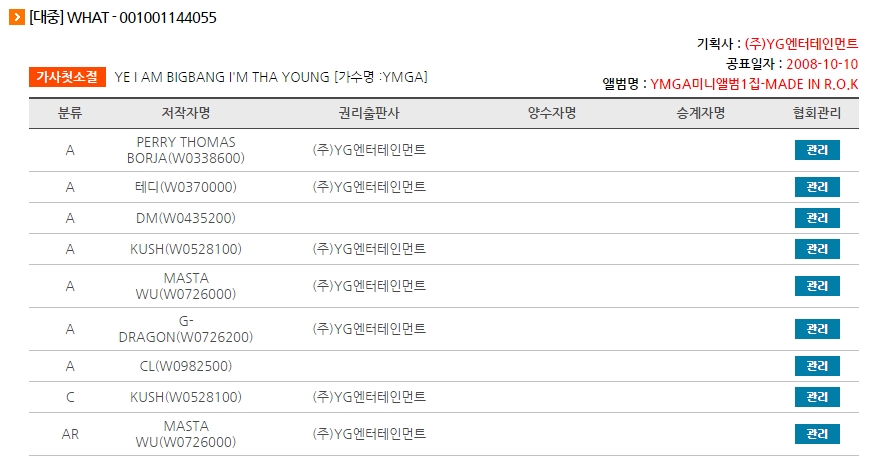The width and height of the screenshot is (870, 463).
Task: Click 관리 button in CL row
Action: pyautogui.click(x=817, y=366)
